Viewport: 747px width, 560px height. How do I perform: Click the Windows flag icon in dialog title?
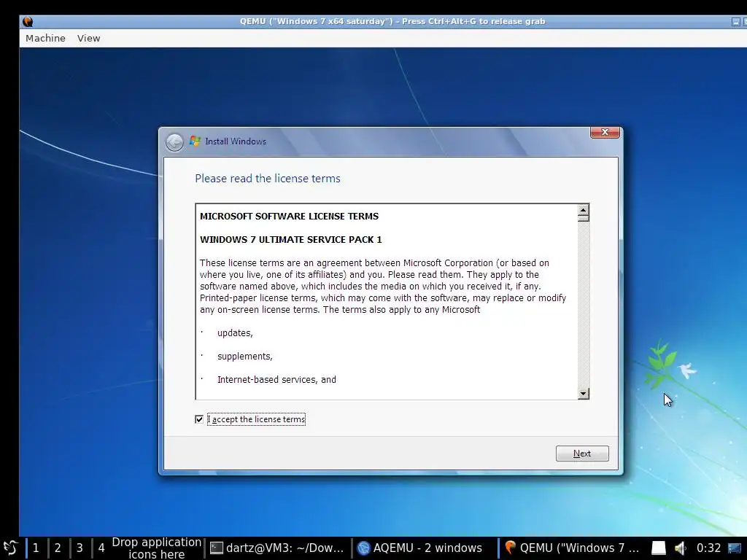coord(195,141)
